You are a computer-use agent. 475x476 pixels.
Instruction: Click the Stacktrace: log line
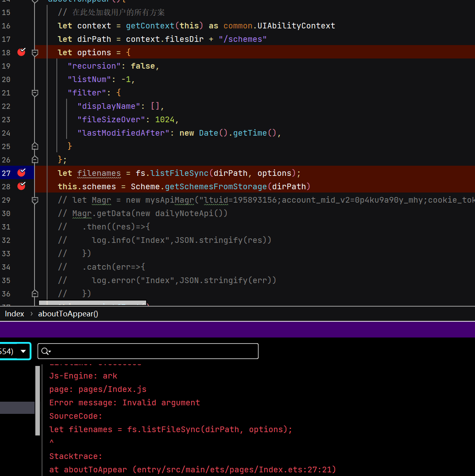tap(76, 456)
